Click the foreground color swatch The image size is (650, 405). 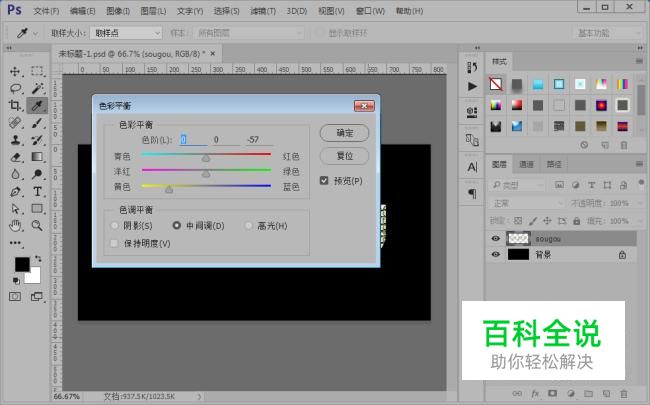[x=22, y=265]
